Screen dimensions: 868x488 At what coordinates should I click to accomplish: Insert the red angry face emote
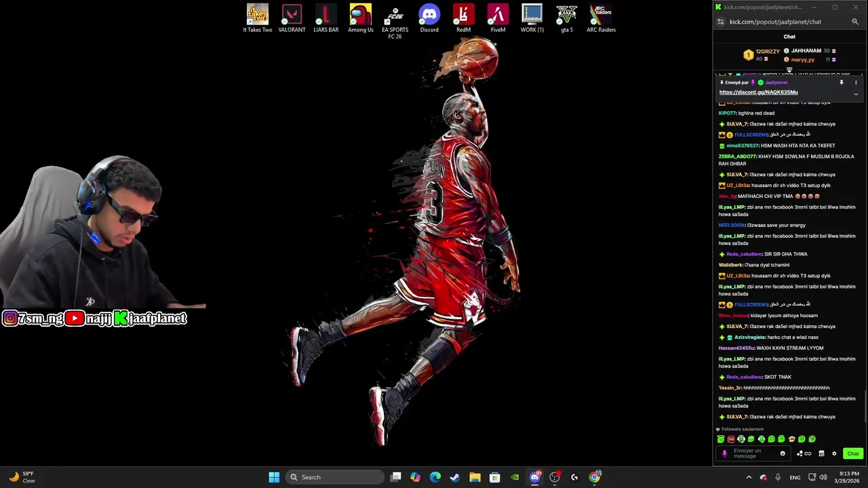(x=731, y=439)
